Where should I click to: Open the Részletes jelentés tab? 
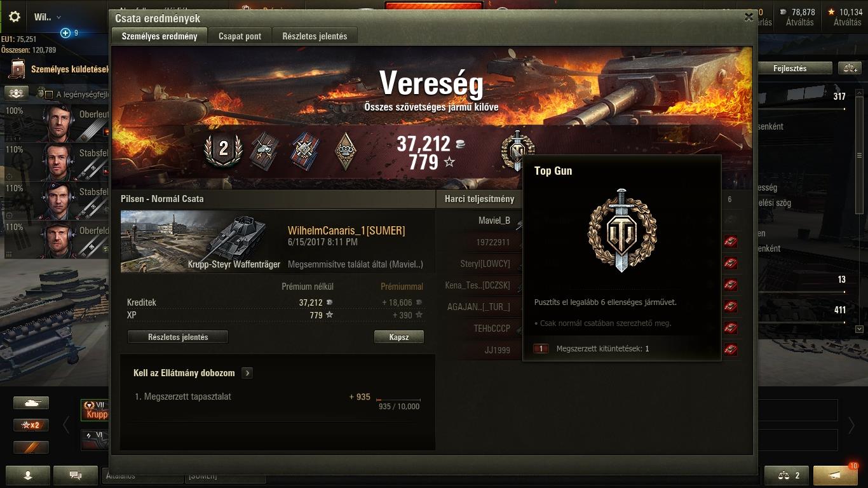coord(315,36)
